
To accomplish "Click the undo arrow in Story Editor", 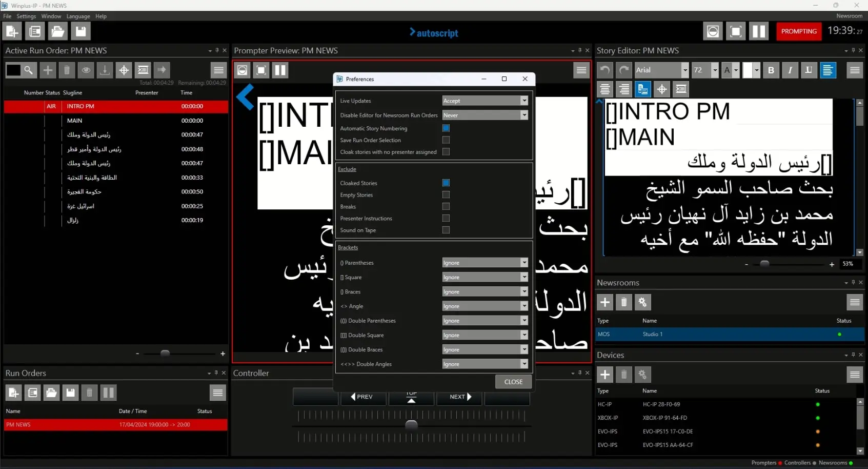I will tap(605, 70).
